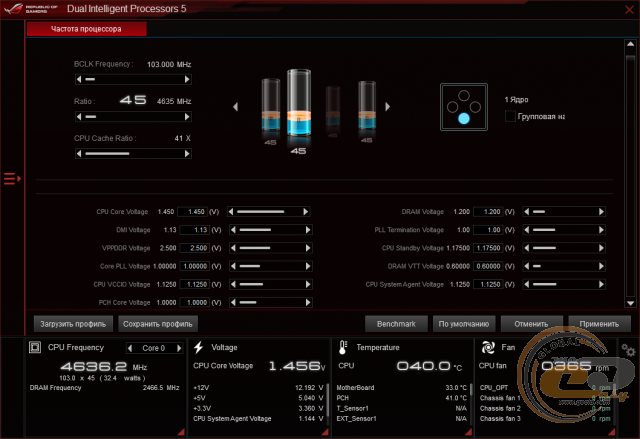Viewport: 640px width, 439px height.
Task: Increase Core PLL Voltage with right arrow
Action: click(308, 266)
